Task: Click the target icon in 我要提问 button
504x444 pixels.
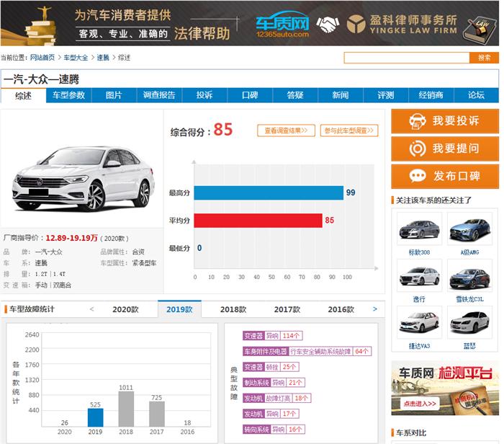Action: [x=417, y=148]
